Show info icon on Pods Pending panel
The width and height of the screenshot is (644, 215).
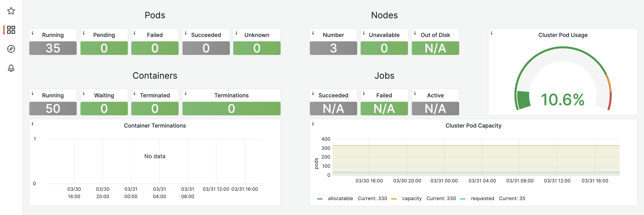click(x=84, y=33)
